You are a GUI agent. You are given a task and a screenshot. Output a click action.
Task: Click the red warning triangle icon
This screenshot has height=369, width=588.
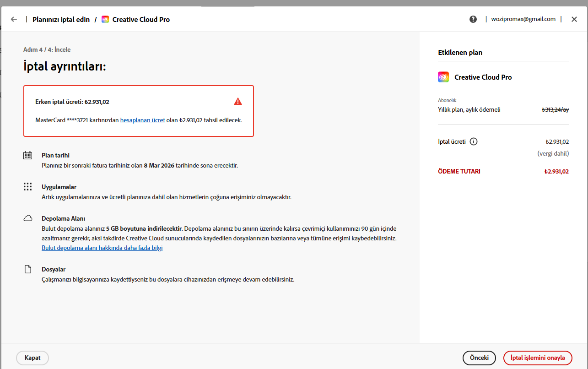(x=238, y=101)
